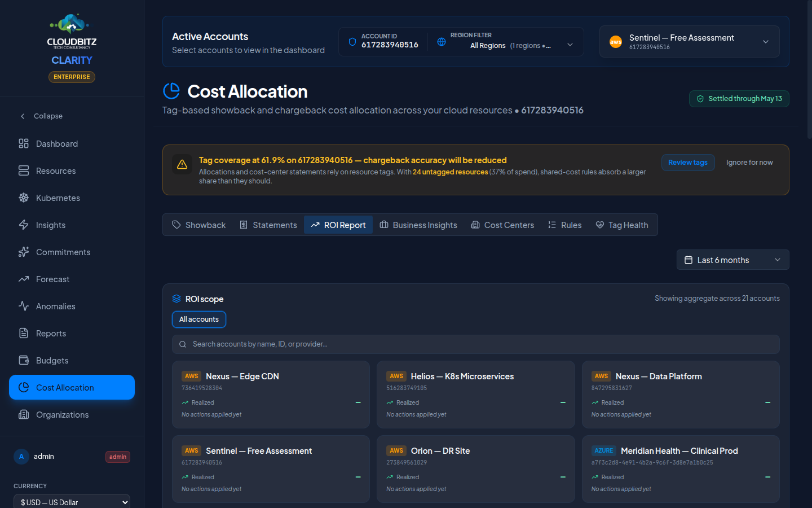Select the Nexus — Data Platform card
The height and width of the screenshot is (508, 812).
(681, 395)
